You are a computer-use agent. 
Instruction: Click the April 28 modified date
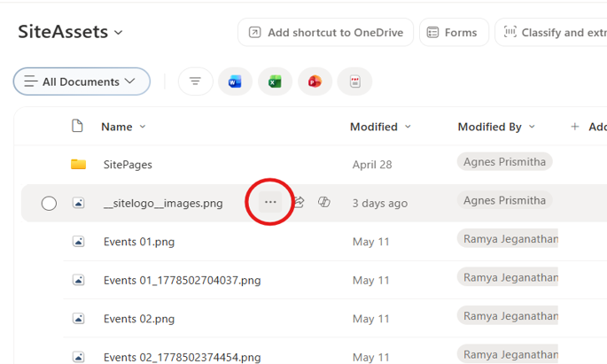click(372, 165)
